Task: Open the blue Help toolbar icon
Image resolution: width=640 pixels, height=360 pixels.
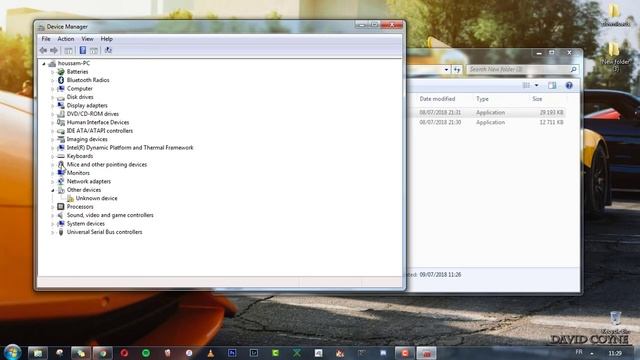Action: coord(83,50)
